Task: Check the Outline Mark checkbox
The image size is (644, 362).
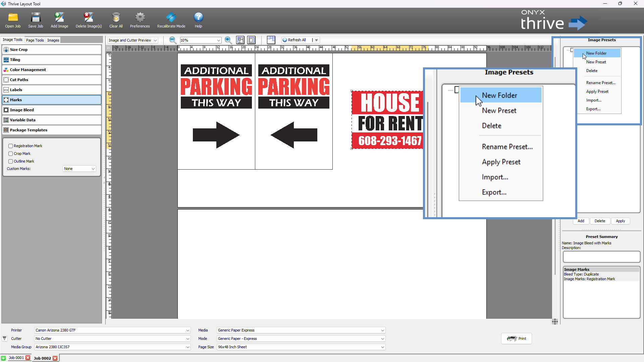Action: point(11,162)
